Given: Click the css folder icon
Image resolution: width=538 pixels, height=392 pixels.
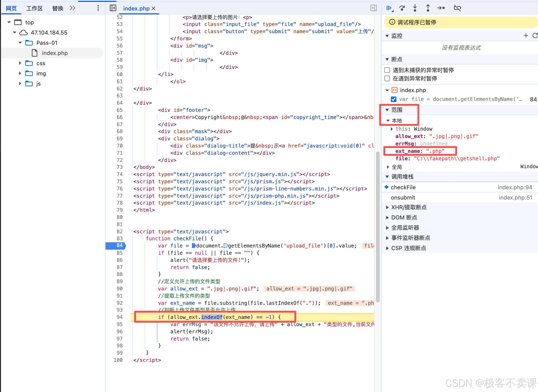Looking at the screenshot, I should (29, 63).
